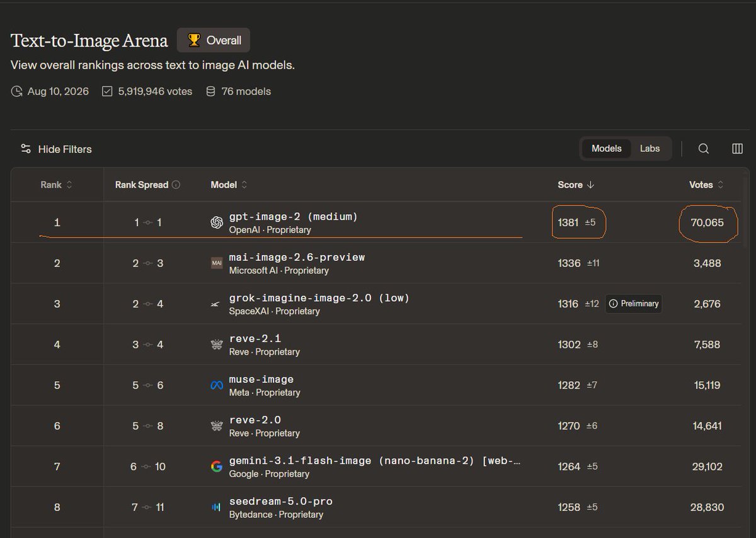Click the 3,488 votes cell
This screenshot has height=538, width=756.
coord(707,263)
